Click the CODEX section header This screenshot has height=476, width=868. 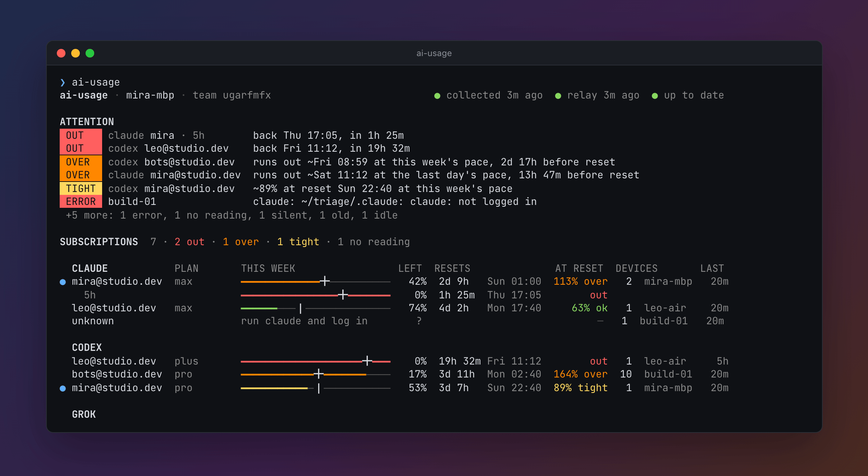click(87, 348)
